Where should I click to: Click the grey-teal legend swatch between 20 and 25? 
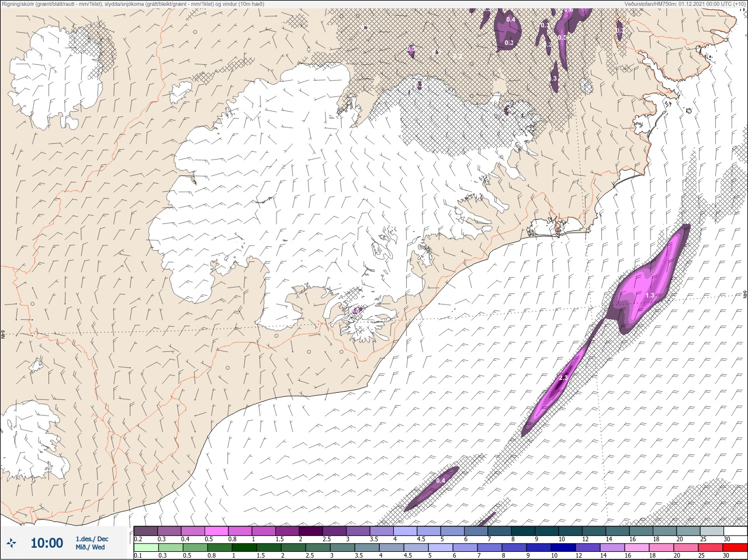(x=688, y=531)
